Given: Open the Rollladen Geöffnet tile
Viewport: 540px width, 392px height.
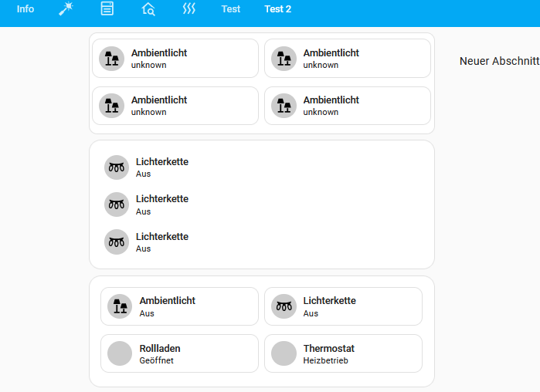Looking at the screenshot, I should click(179, 353).
